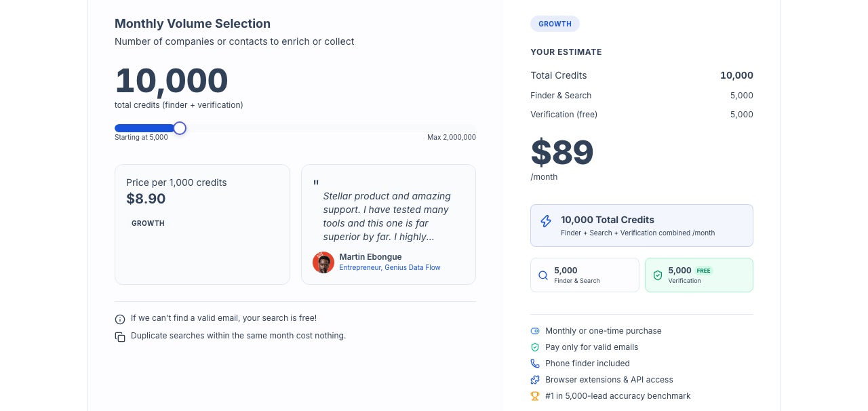The width and height of the screenshot is (868, 411).
Task: Click the info icon beside free search note
Action: click(120, 319)
